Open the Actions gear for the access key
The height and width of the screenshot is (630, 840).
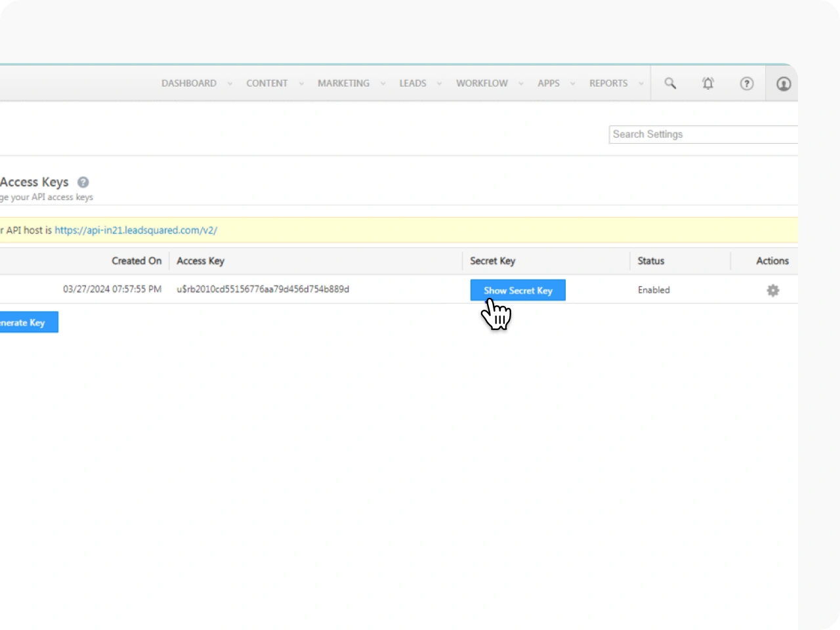click(773, 290)
